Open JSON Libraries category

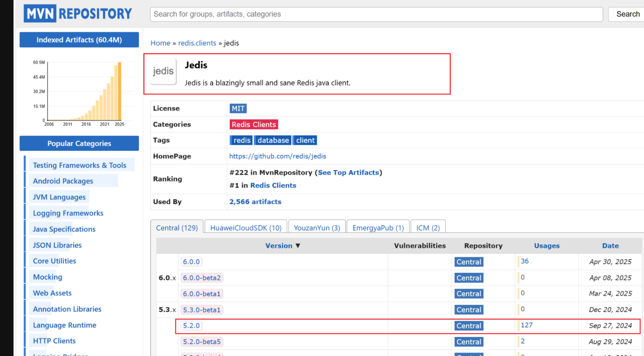(57, 245)
